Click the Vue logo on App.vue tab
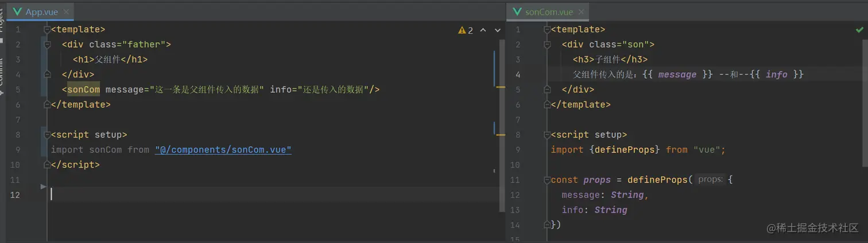Viewport: 868px width, 243px height. tap(17, 12)
